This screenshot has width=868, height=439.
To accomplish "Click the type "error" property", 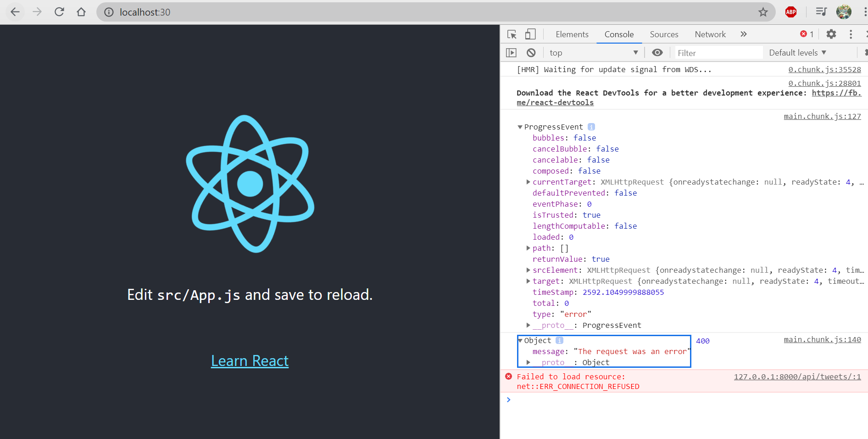I will [562, 314].
